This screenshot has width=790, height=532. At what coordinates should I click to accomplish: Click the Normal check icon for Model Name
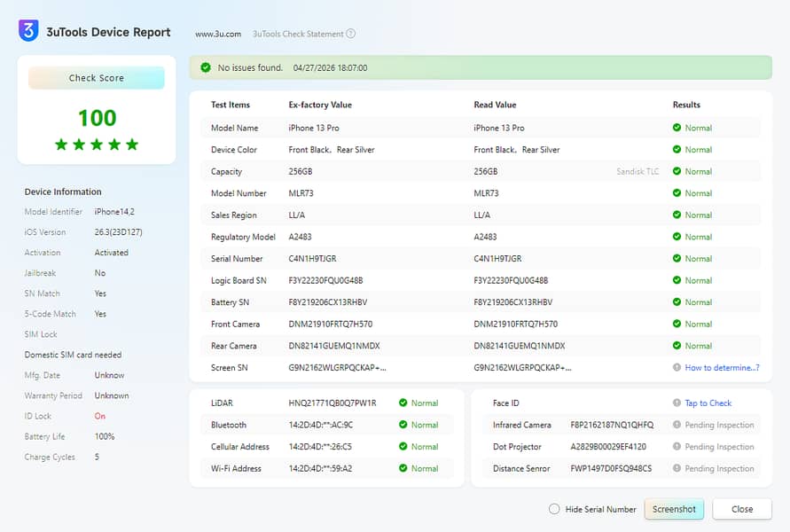(x=677, y=128)
